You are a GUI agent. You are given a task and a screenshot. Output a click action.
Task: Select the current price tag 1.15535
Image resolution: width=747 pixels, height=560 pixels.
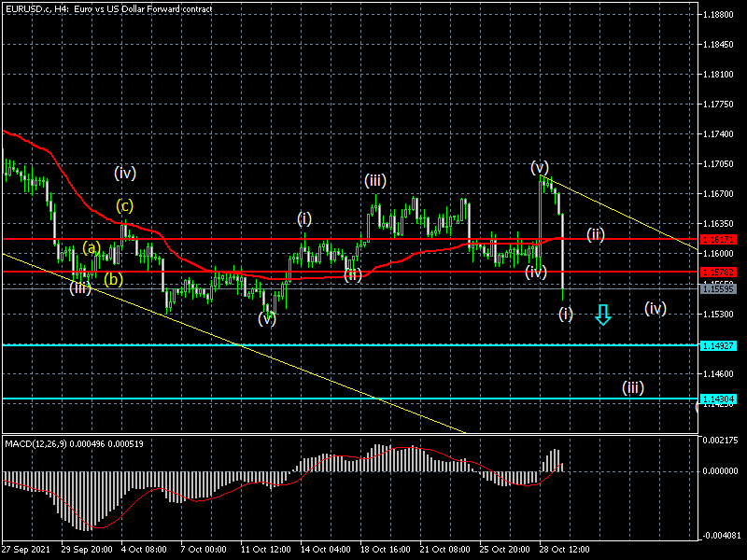point(723,289)
